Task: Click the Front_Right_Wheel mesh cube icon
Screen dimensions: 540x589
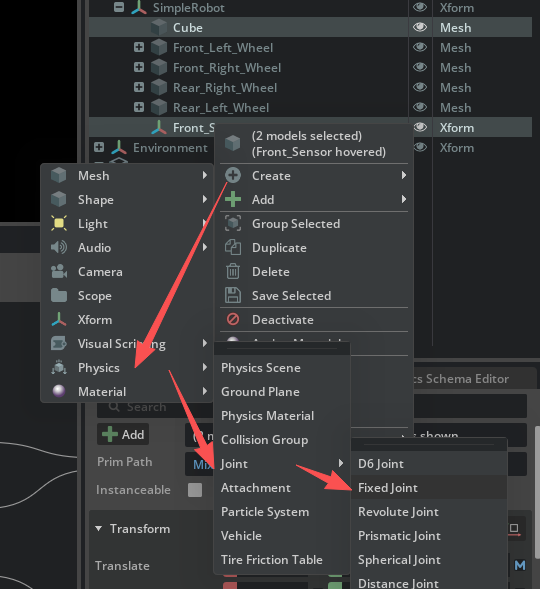Action: (159, 68)
